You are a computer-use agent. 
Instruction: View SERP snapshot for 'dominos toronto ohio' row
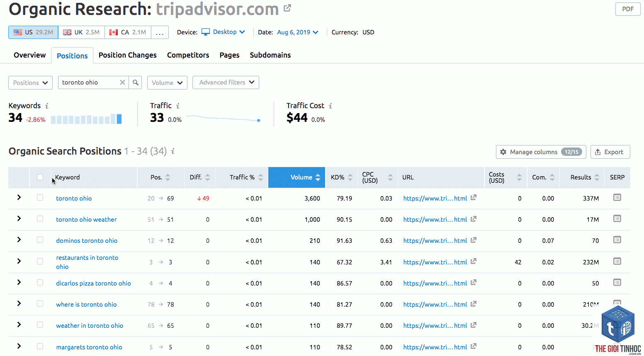(x=617, y=240)
